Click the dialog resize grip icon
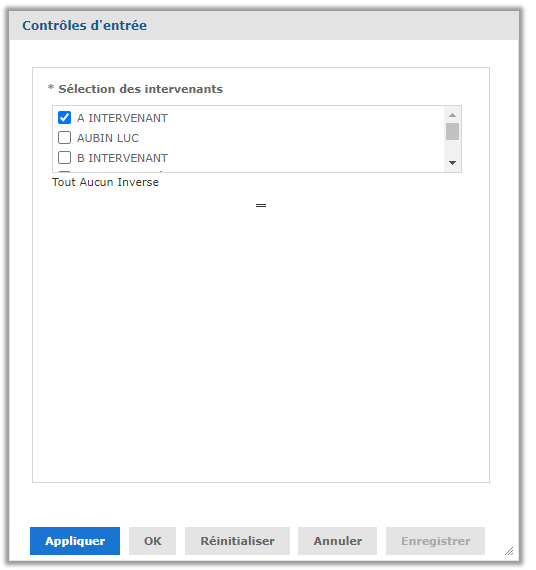The image size is (536, 570). 509,551
